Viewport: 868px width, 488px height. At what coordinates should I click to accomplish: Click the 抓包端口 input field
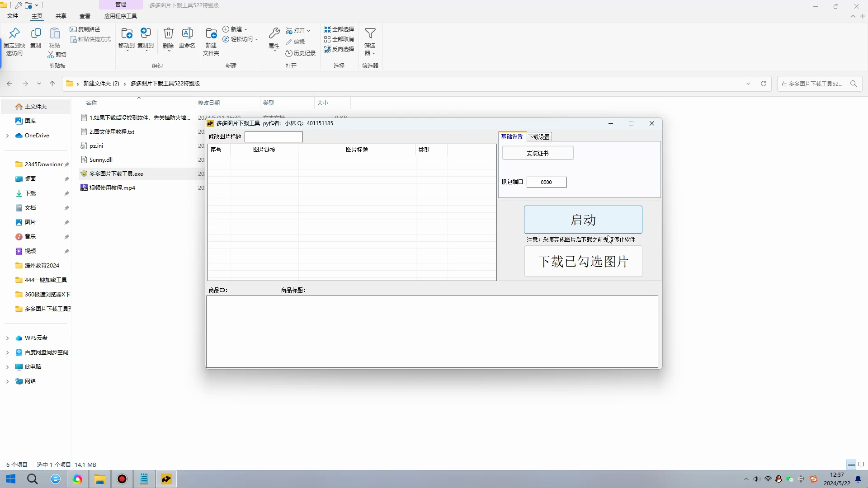click(x=547, y=182)
